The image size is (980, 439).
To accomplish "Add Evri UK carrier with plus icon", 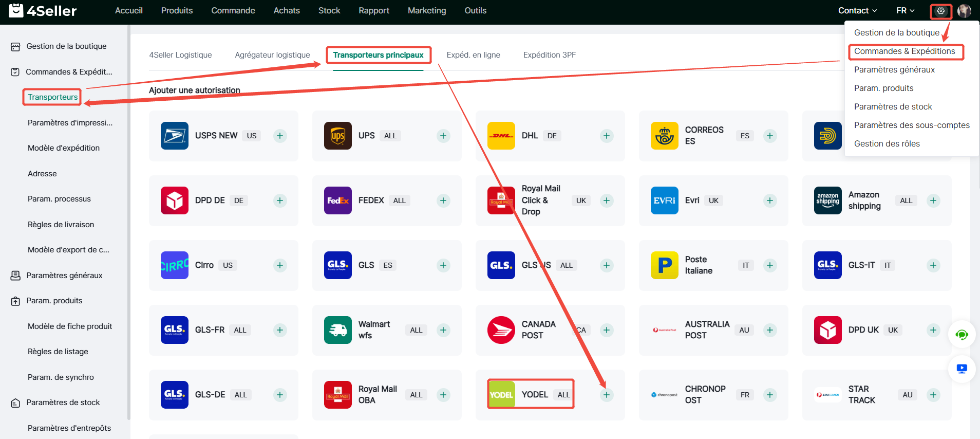I will [x=770, y=200].
